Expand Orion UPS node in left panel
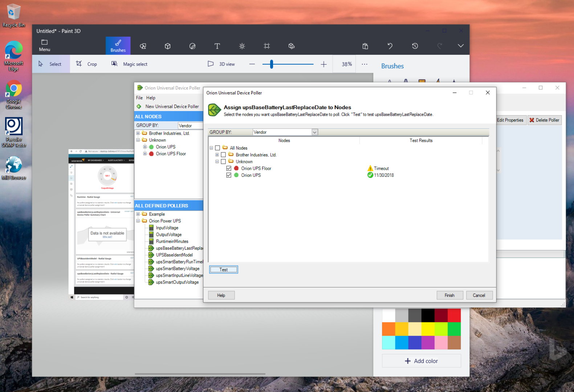Viewport: 574px width, 392px height. tap(145, 147)
